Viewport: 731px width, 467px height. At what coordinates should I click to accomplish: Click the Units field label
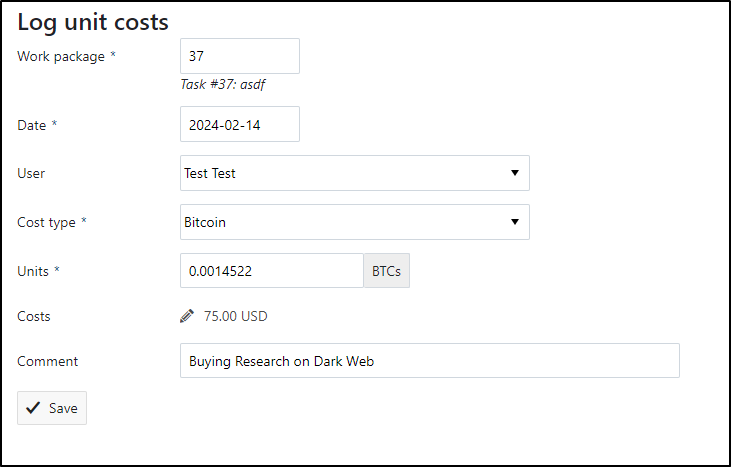click(33, 271)
